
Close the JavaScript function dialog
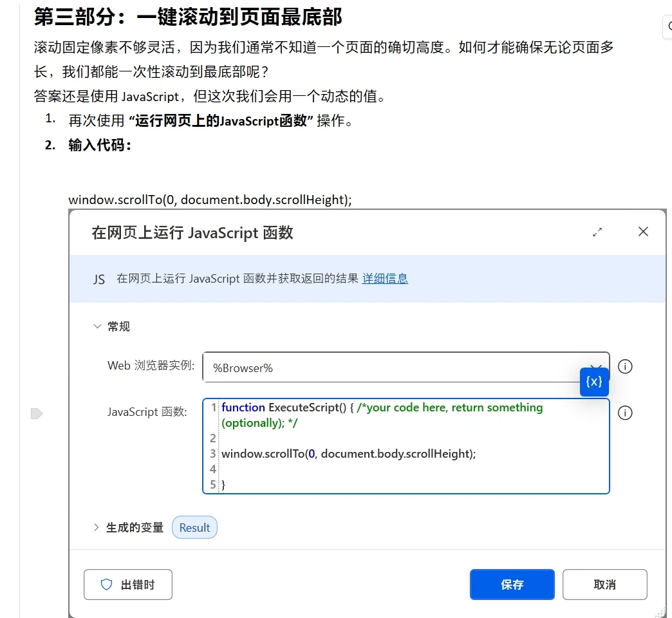[x=642, y=232]
